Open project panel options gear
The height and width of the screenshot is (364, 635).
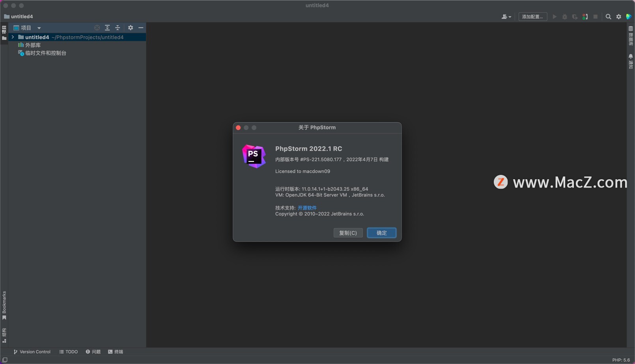click(x=131, y=28)
